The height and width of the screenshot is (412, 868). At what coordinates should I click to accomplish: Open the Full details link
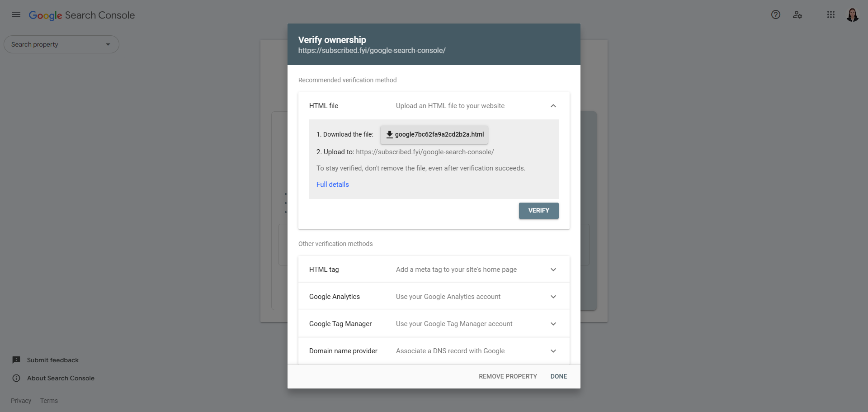333,185
